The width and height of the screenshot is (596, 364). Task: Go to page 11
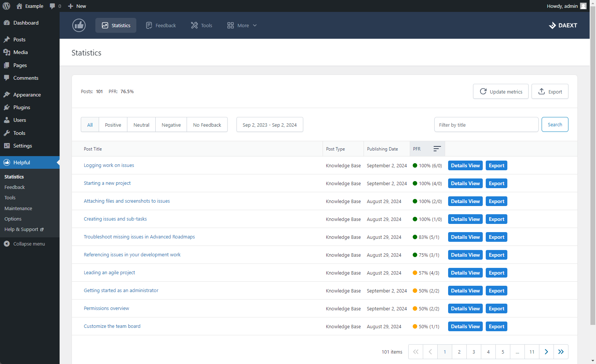(x=532, y=352)
